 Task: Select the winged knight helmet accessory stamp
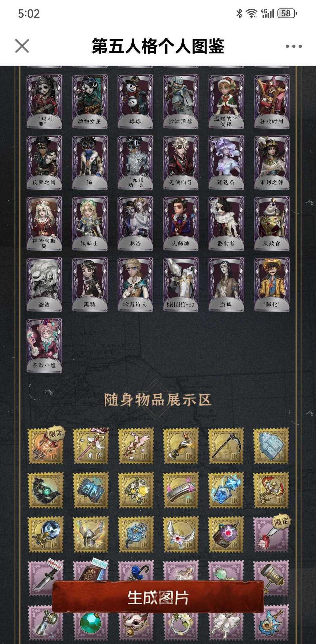coord(91,534)
